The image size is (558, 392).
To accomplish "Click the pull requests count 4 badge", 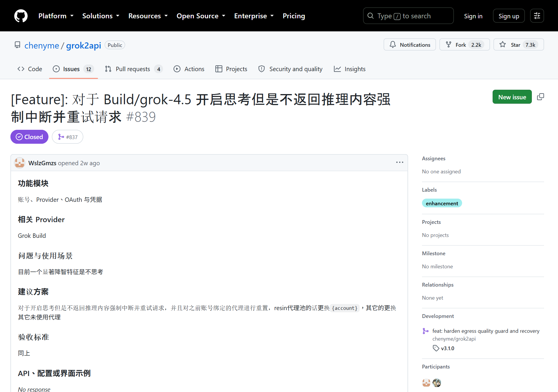I will [x=158, y=69].
